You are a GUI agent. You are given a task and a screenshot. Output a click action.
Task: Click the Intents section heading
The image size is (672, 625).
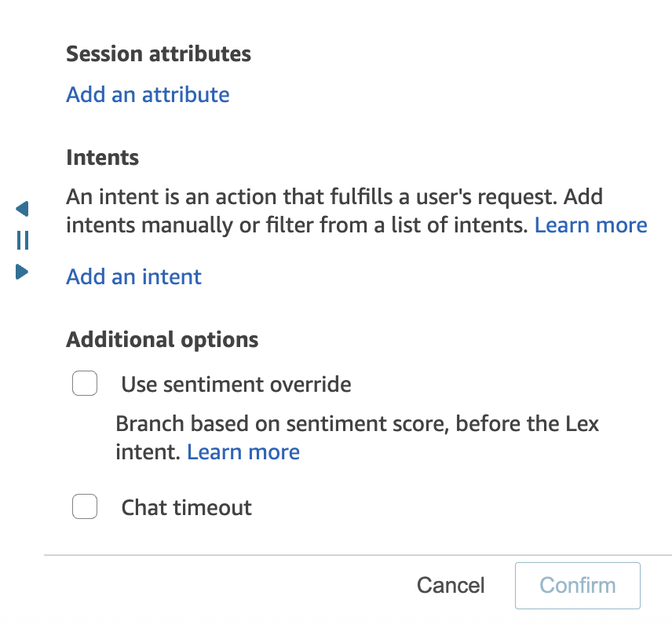[x=102, y=157]
